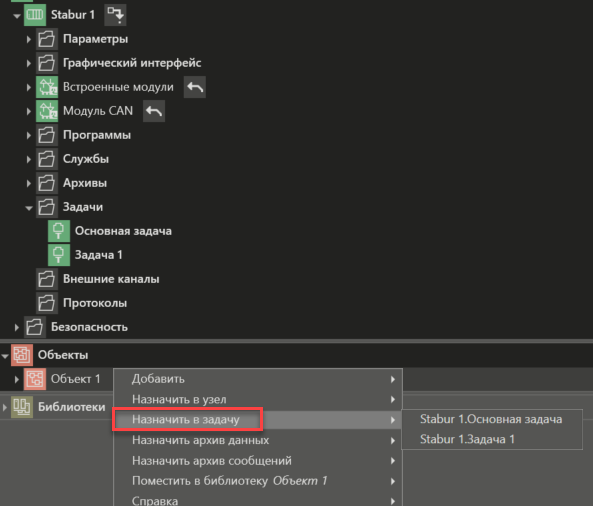This screenshot has height=506, width=593.
Task: Expand the Объект 1 tree node
Action: pos(17,379)
